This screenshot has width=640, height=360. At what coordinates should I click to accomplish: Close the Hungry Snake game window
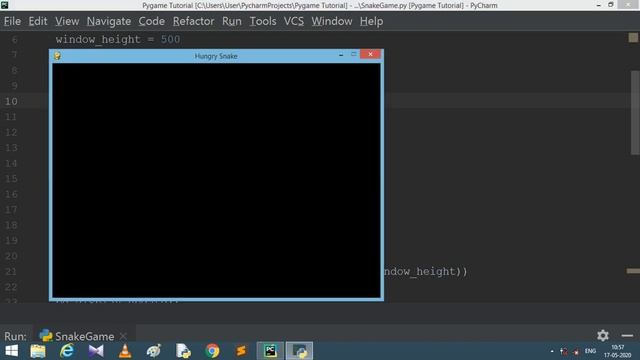click(370, 54)
